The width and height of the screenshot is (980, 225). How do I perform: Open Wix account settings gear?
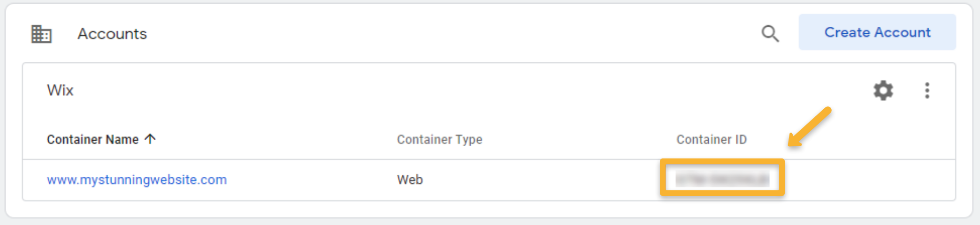coord(883,90)
